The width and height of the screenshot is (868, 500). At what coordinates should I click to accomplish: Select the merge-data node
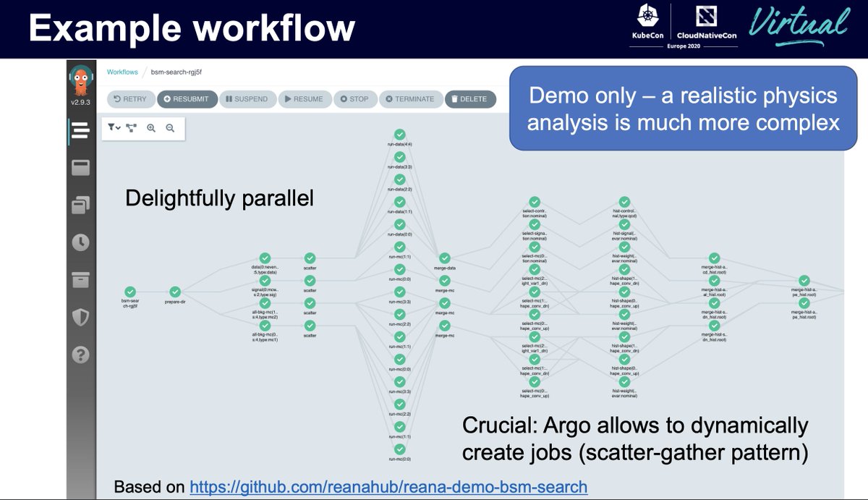click(x=445, y=258)
